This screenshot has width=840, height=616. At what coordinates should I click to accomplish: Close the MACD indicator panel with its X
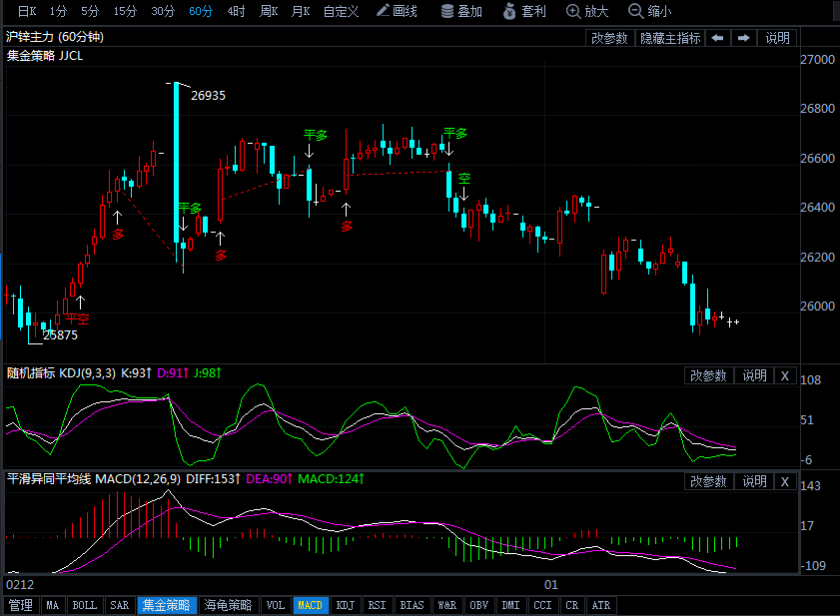click(x=785, y=481)
